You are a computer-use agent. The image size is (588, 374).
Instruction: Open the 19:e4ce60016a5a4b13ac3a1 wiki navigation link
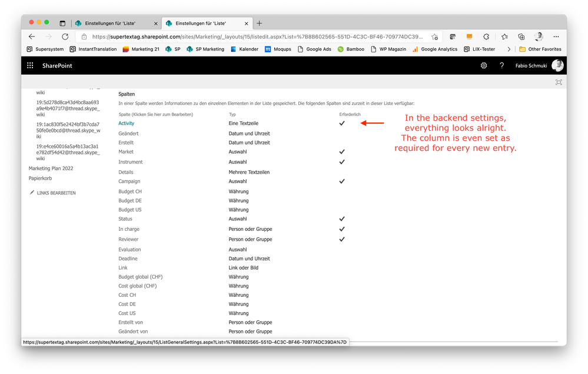[68, 153]
